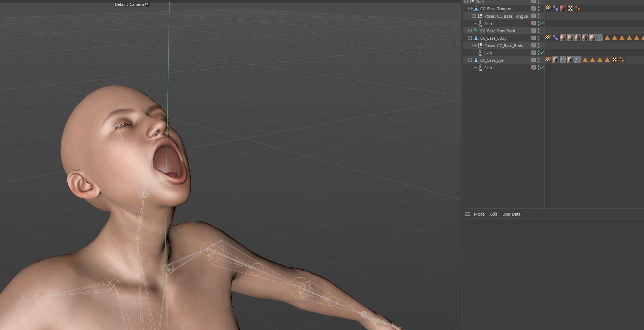
Task: Select the CC_Base_Tongue polygon object icon
Action: tap(476, 8)
